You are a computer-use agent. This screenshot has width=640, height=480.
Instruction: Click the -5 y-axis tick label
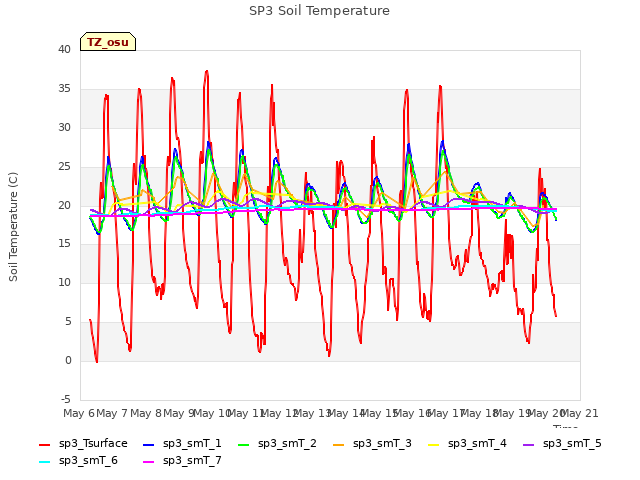point(66,399)
